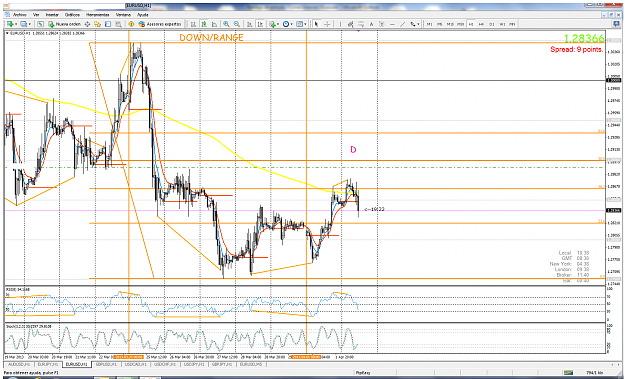This screenshot has height=379, width=625.
Task: Switch to GBPJPY,H1 chart tab
Action: (222, 365)
